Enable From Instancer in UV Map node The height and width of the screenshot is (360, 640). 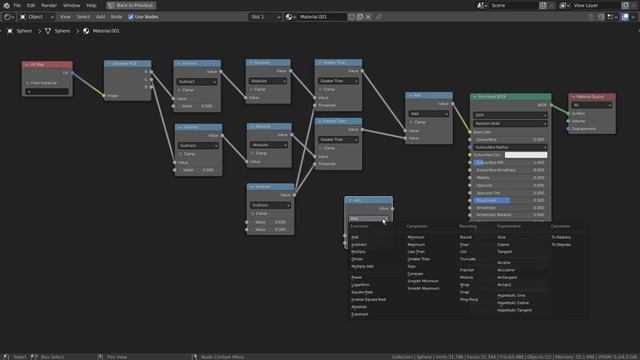point(28,83)
